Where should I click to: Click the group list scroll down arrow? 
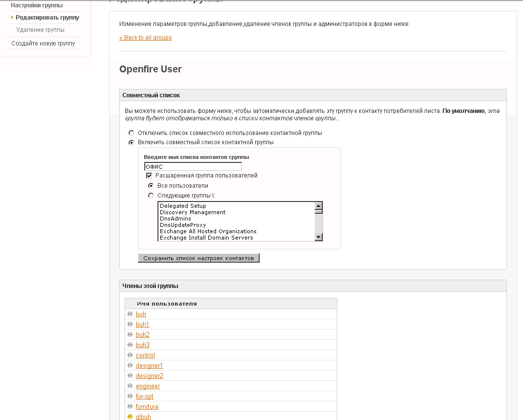click(319, 237)
